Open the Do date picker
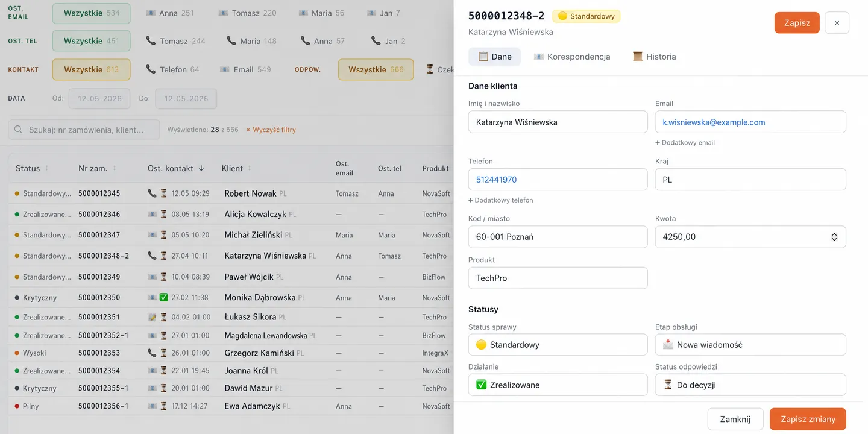The width and height of the screenshot is (868, 434). tap(186, 98)
